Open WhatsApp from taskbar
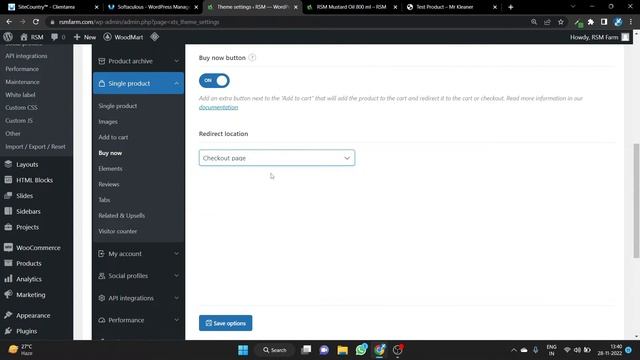Viewport: 640px width, 360px height. click(361, 350)
